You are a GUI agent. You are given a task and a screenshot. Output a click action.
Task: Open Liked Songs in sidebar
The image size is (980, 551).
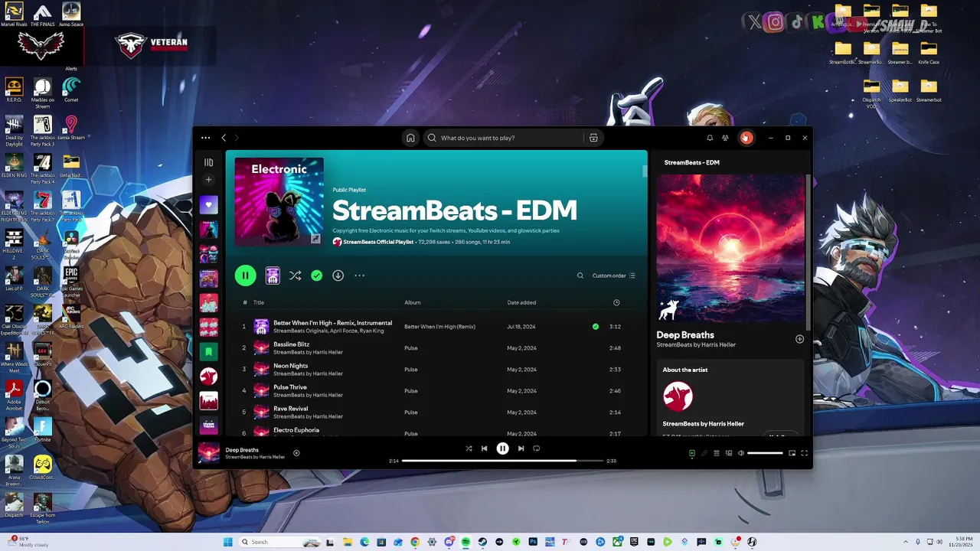pos(208,204)
